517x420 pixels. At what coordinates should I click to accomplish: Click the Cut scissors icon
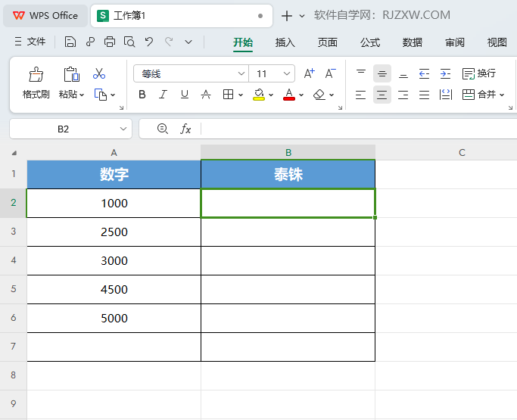click(x=99, y=73)
